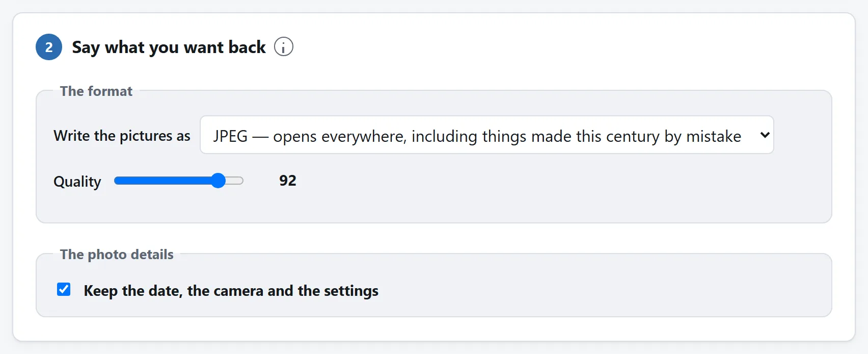The image size is (868, 354).
Task: Click the 'Write the pictures as' label
Action: pyautogui.click(x=122, y=136)
